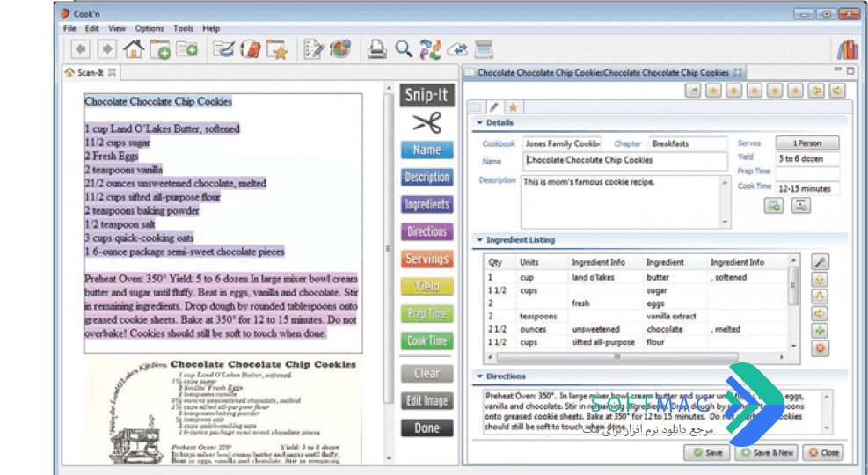Viewport: 868px width, 475px height.
Task: Click the yellow Yield tag button
Action: coord(427,286)
